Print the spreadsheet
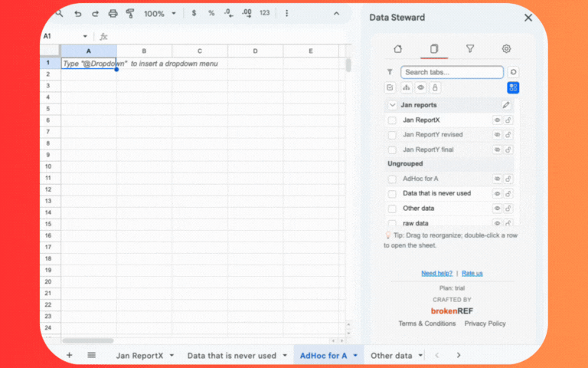 (x=113, y=14)
